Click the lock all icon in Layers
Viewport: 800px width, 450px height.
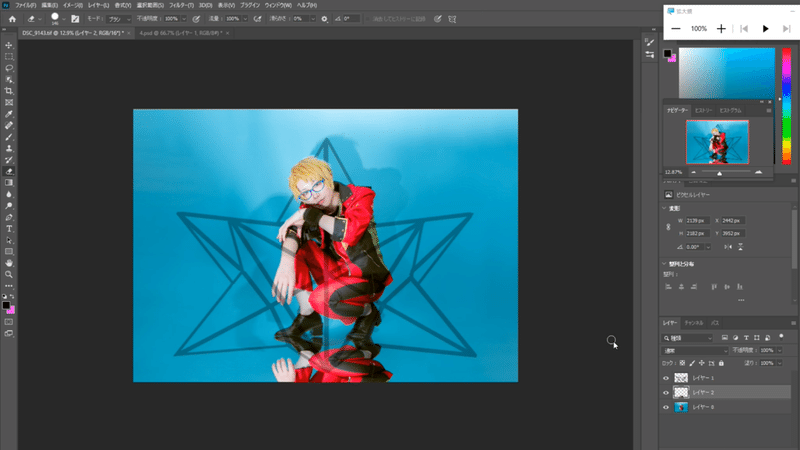[721, 363]
